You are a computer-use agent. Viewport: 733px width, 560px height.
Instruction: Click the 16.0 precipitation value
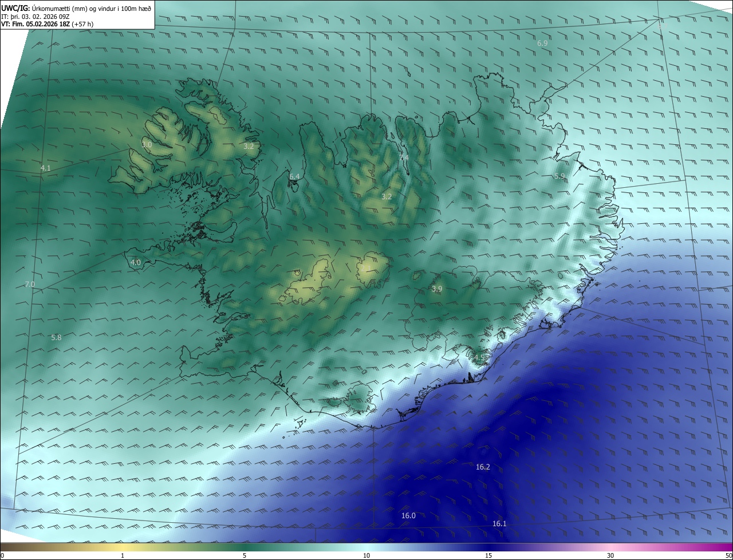tap(408, 516)
